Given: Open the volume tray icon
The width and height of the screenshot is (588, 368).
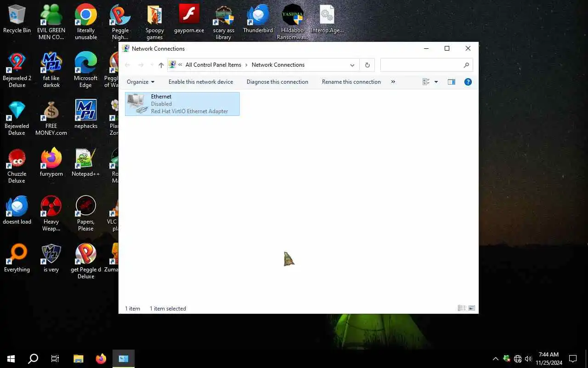Looking at the screenshot, I should coord(528,359).
